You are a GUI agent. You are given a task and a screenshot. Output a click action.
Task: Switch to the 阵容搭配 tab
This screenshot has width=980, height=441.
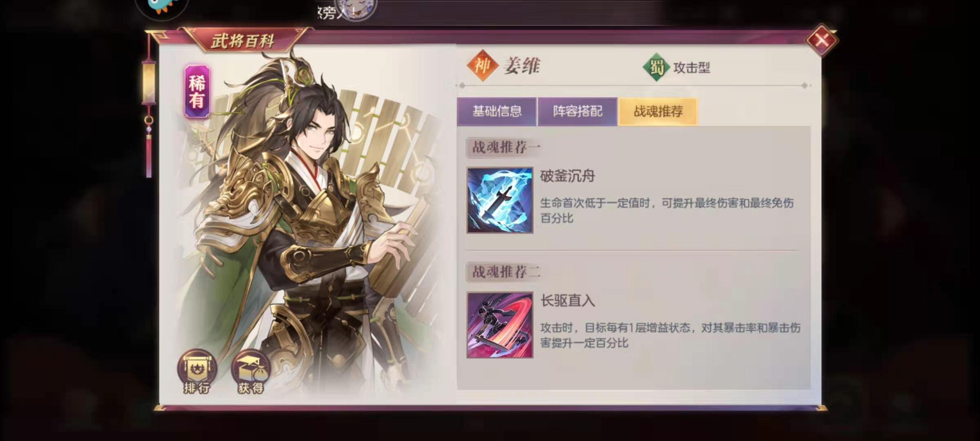(x=577, y=111)
